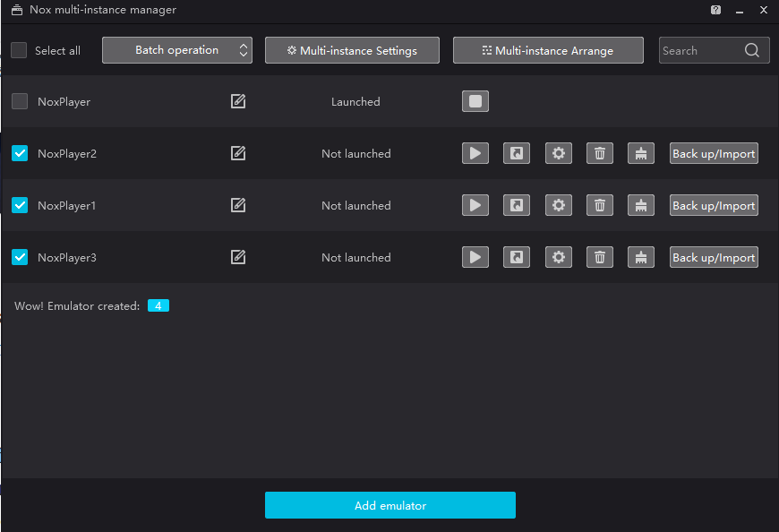Click NoxPlayer3's Not launched status
The image size is (779, 532).
coord(356,258)
